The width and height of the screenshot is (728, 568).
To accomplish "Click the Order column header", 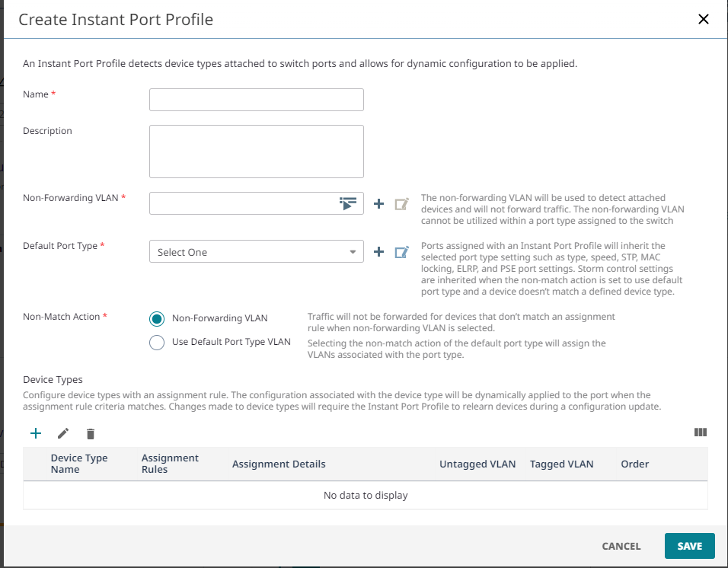I will tap(634, 464).
